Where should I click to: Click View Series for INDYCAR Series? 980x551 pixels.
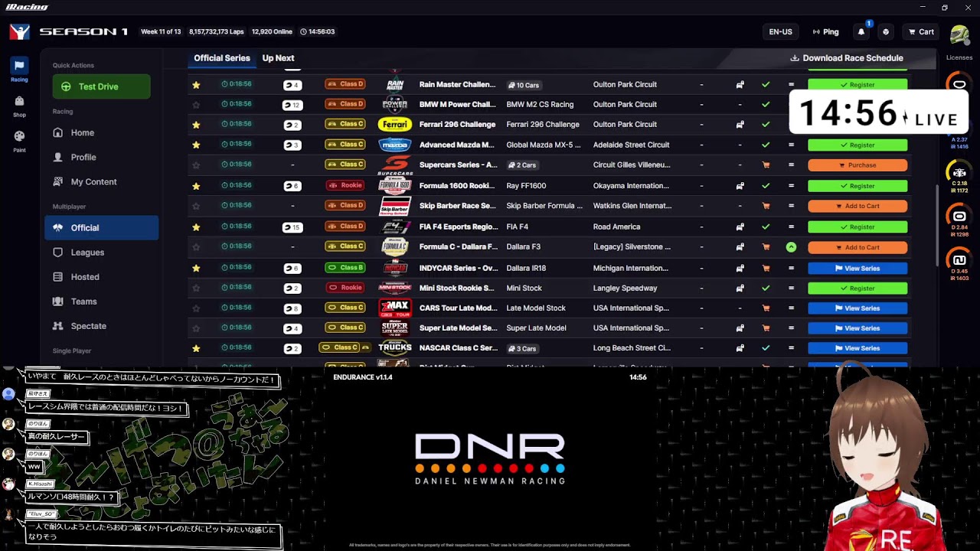[857, 269]
